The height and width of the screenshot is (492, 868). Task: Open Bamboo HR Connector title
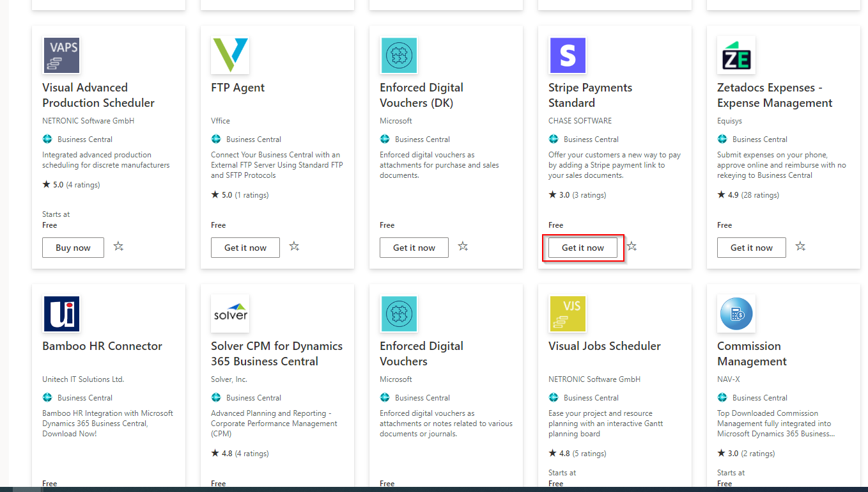[102, 346]
